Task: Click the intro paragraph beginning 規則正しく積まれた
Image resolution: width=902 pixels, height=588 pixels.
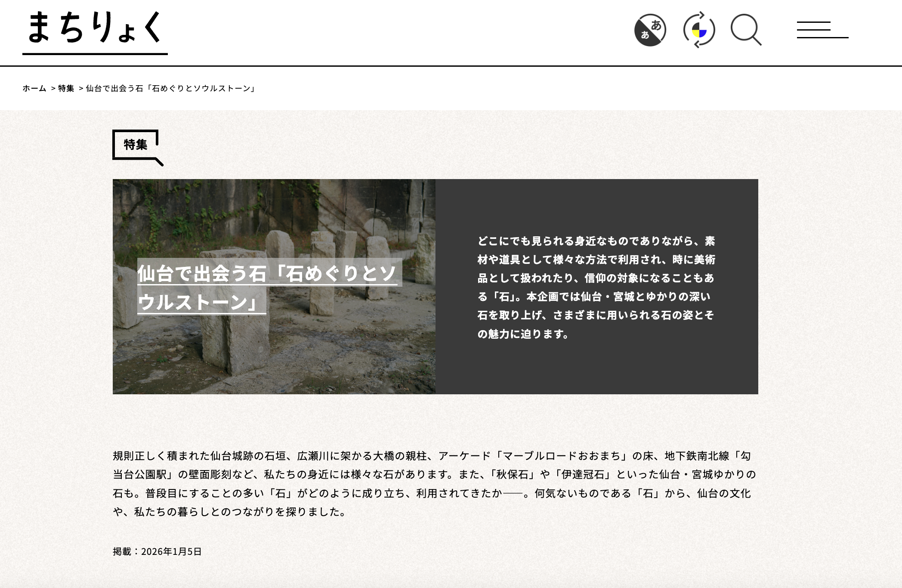Action: [x=435, y=483]
